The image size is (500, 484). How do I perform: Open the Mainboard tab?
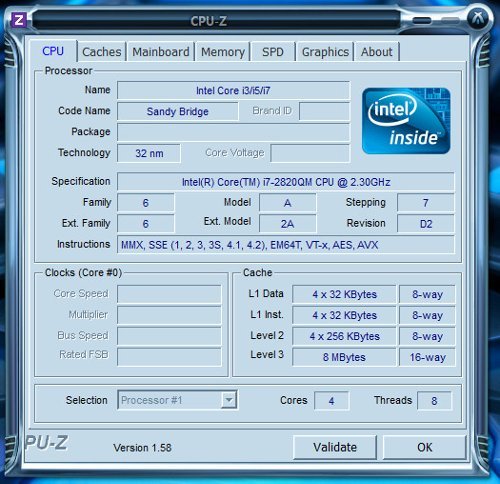click(x=161, y=52)
